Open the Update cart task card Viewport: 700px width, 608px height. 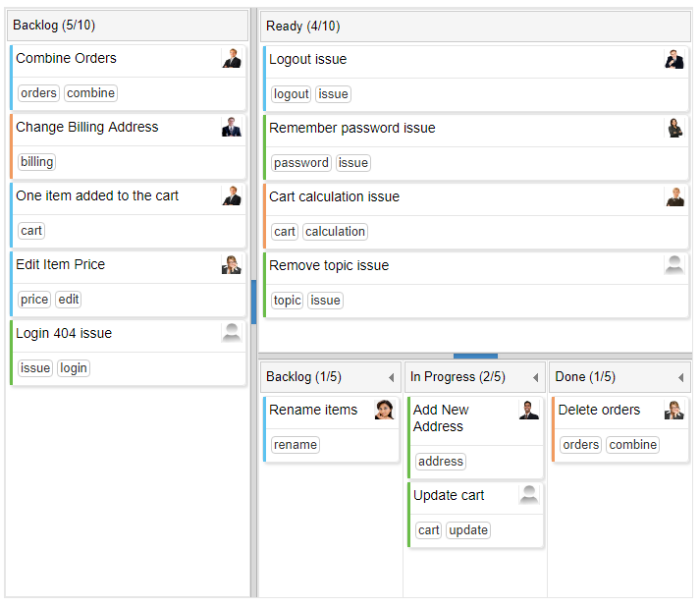pos(461,497)
